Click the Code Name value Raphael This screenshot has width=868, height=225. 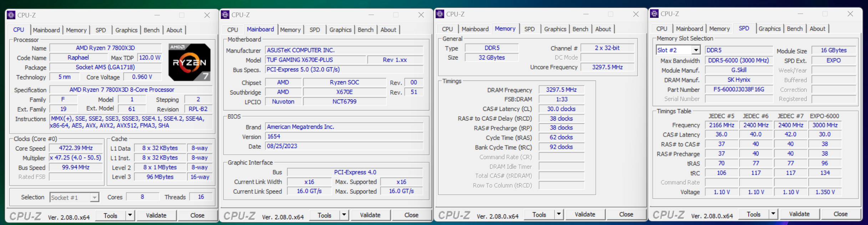coord(78,57)
